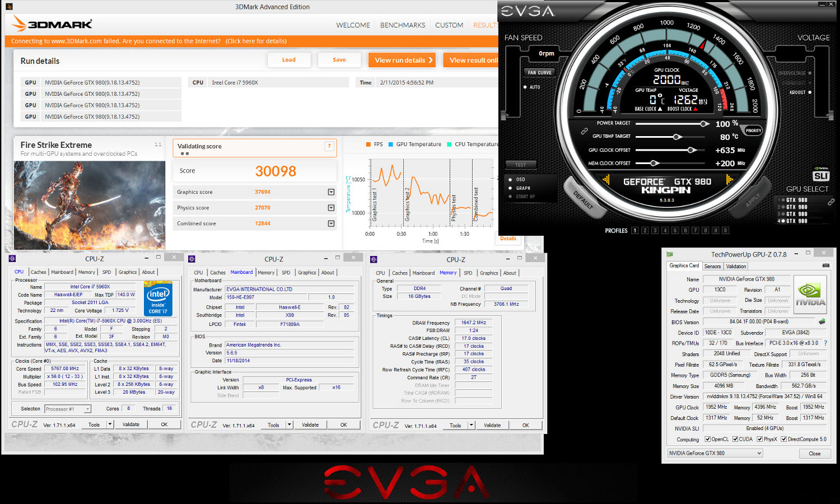Click the Details link below the chart

pyautogui.click(x=508, y=239)
